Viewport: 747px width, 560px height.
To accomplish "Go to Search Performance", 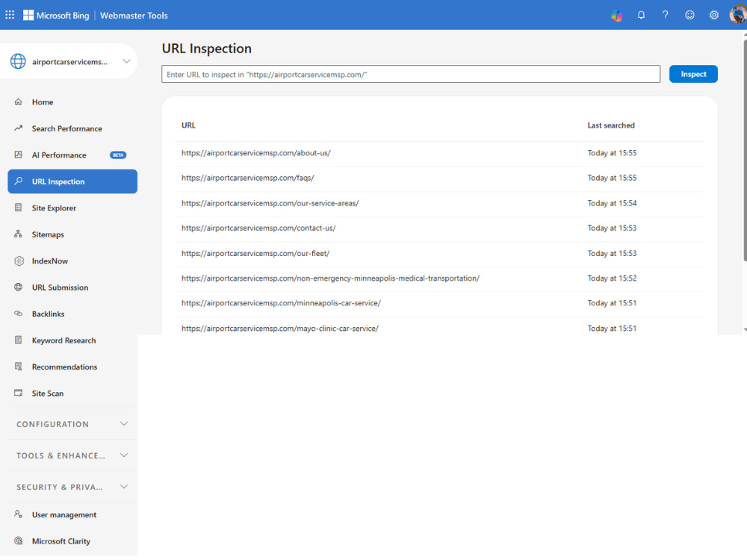I will 72,128.
